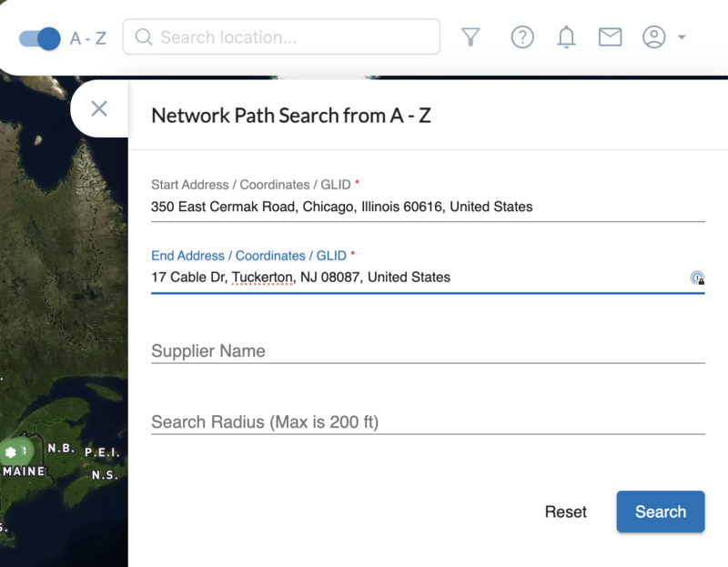The width and height of the screenshot is (728, 567).
Task: Check notifications via the bell icon
Action: 566,37
